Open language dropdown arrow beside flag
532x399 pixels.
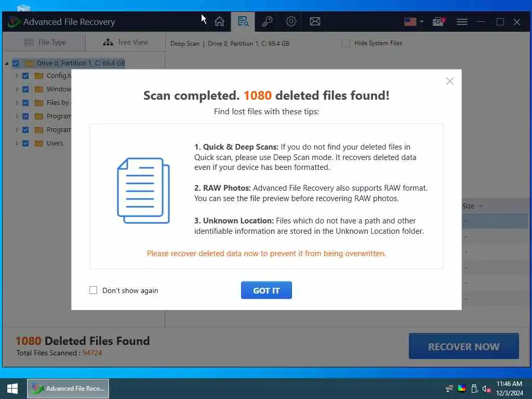[x=421, y=22]
